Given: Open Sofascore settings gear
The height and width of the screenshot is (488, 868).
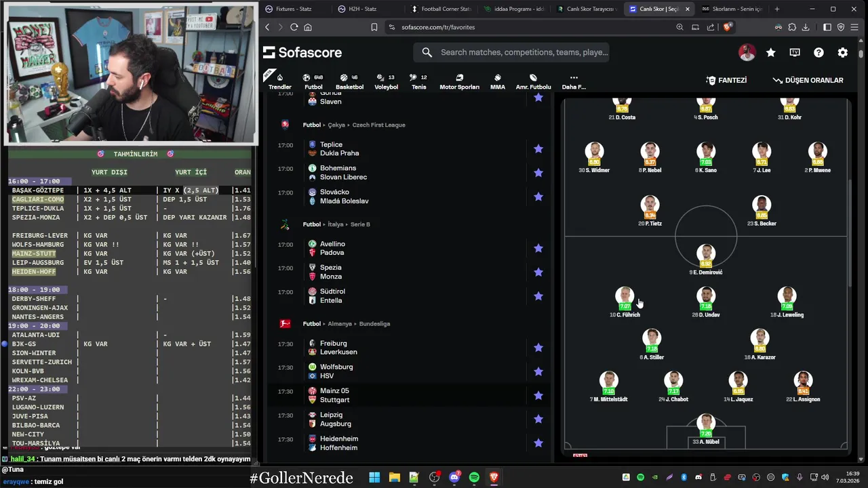Looking at the screenshot, I should point(842,52).
